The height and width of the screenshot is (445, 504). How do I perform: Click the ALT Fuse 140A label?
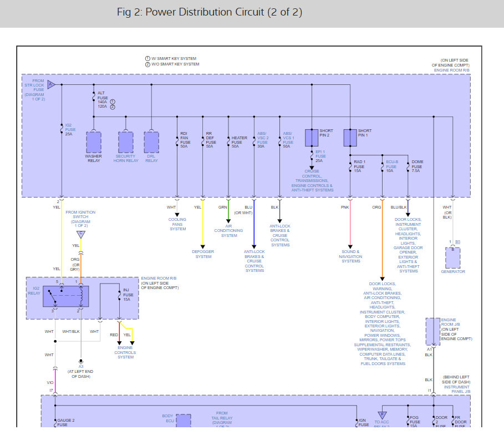point(103,99)
